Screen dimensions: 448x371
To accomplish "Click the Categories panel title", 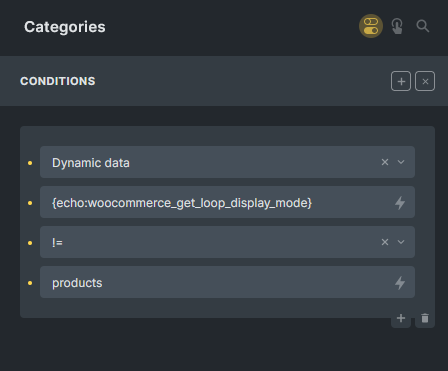I will 65,27.
